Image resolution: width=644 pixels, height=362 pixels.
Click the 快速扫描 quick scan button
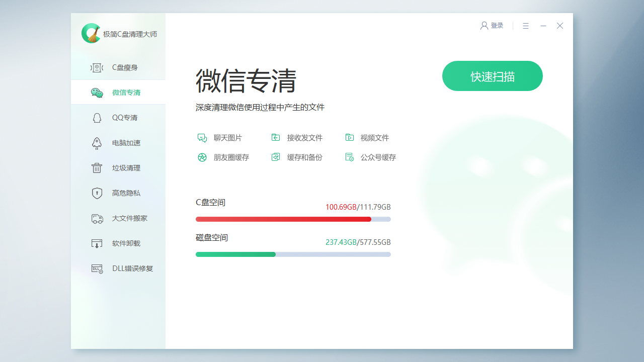tap(492, 76)
